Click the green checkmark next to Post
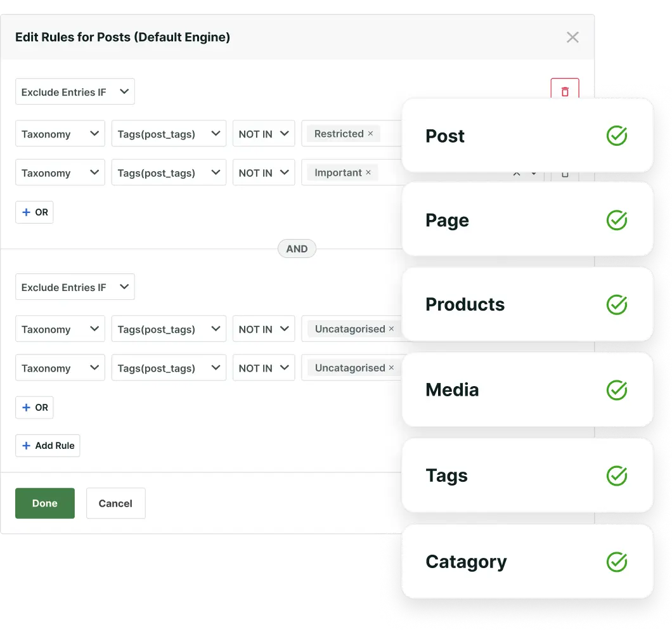672x634 pixels. click(x=616, y=135)
